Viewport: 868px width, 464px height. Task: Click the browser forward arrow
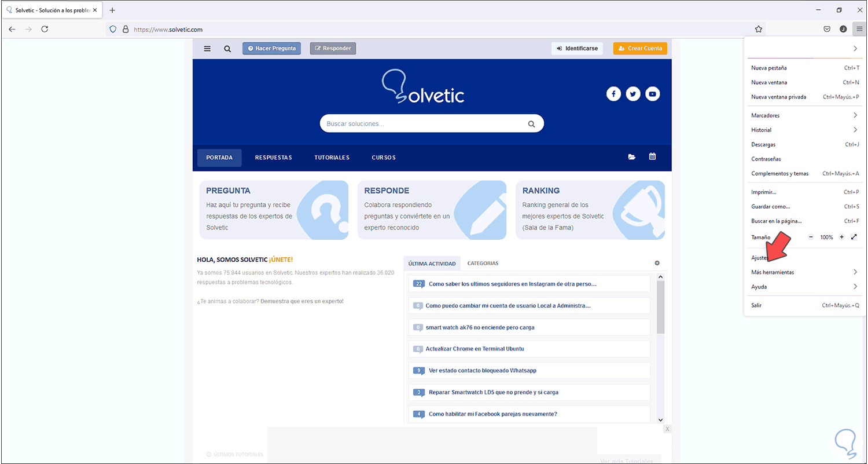[x=28, y=29]
